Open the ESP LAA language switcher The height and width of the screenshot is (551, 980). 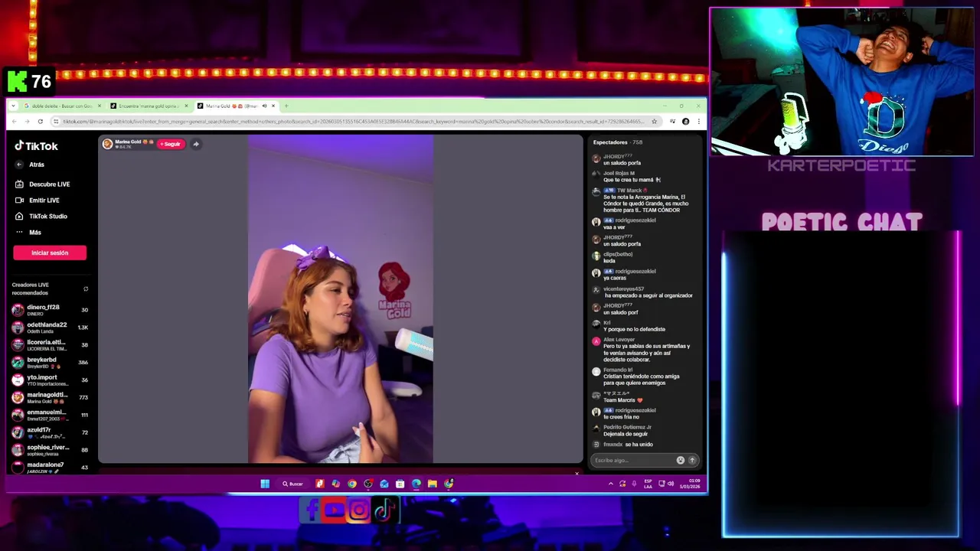[x=648, y=484]
